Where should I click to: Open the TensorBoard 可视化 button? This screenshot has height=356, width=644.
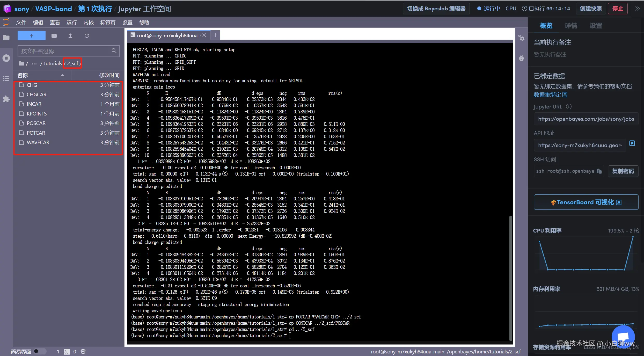(586, 202)
